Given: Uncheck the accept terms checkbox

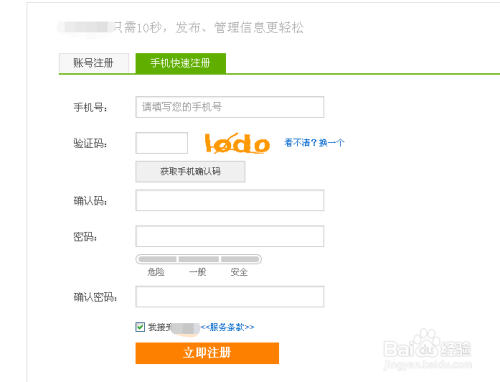Looking at the screenshot, I should [x=140, y=327].
